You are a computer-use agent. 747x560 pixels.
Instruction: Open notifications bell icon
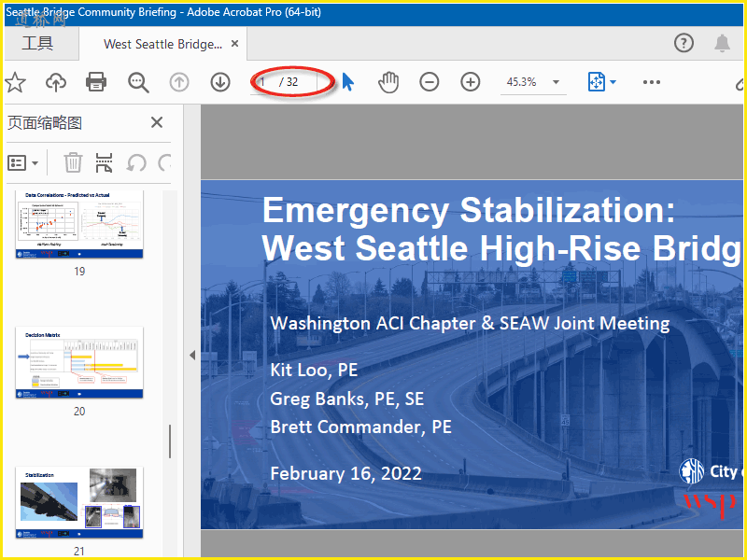(x=722, y=43)
